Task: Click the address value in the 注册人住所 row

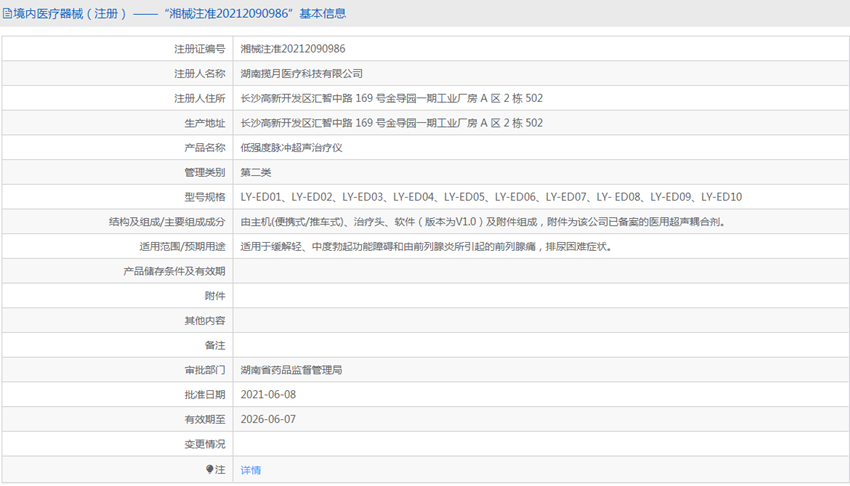Action: click(391, 98)
